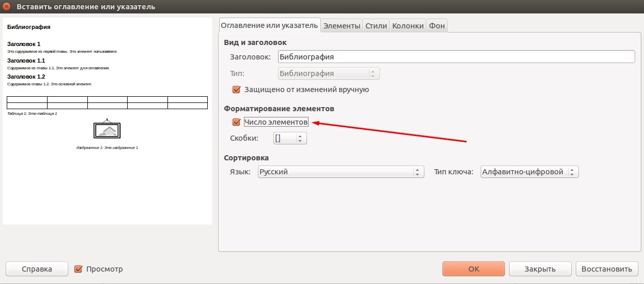Open the Стили tab

point(376,25)
